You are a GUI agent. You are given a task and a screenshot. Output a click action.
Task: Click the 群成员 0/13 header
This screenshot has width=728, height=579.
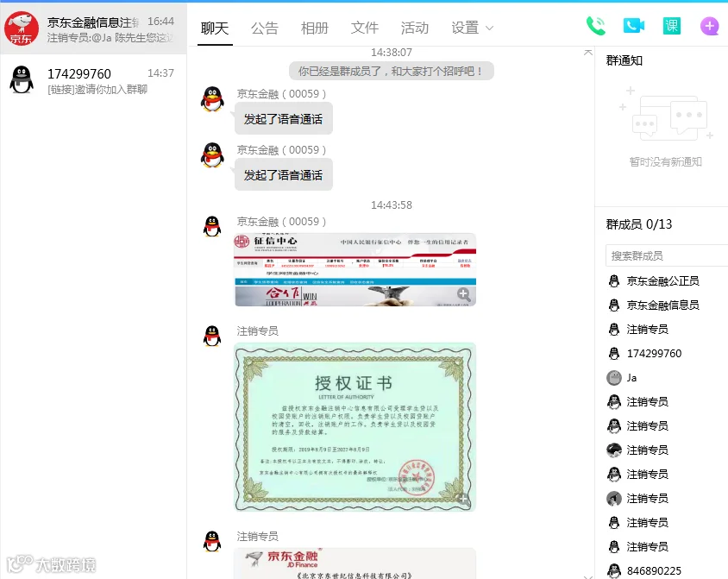[639, 224]
